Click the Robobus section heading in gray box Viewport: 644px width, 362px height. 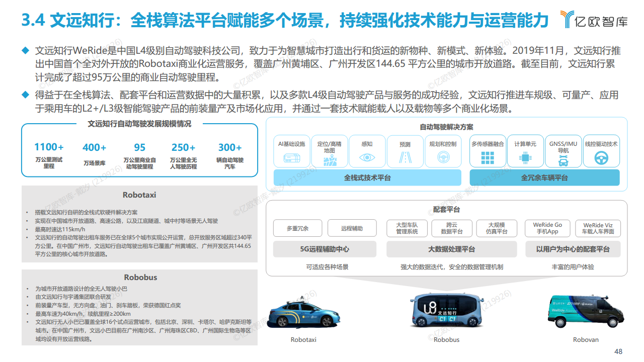(x=140, y=277)
